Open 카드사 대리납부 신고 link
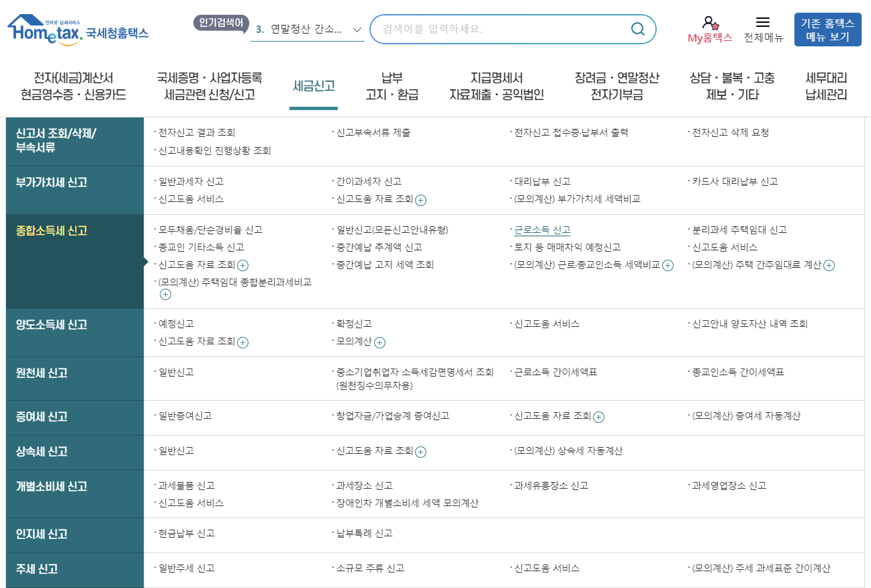871x588 pixels. (x=735, y=182)
